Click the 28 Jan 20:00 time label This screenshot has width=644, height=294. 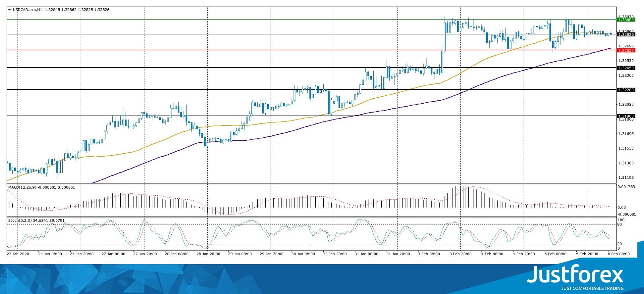[208, 254]
